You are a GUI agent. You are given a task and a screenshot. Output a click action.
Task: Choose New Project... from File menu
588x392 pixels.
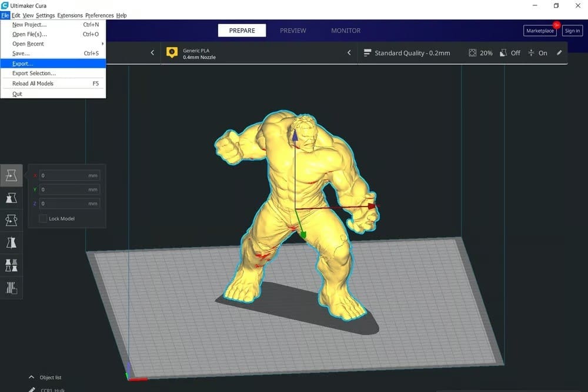click(x=54, y=24)
